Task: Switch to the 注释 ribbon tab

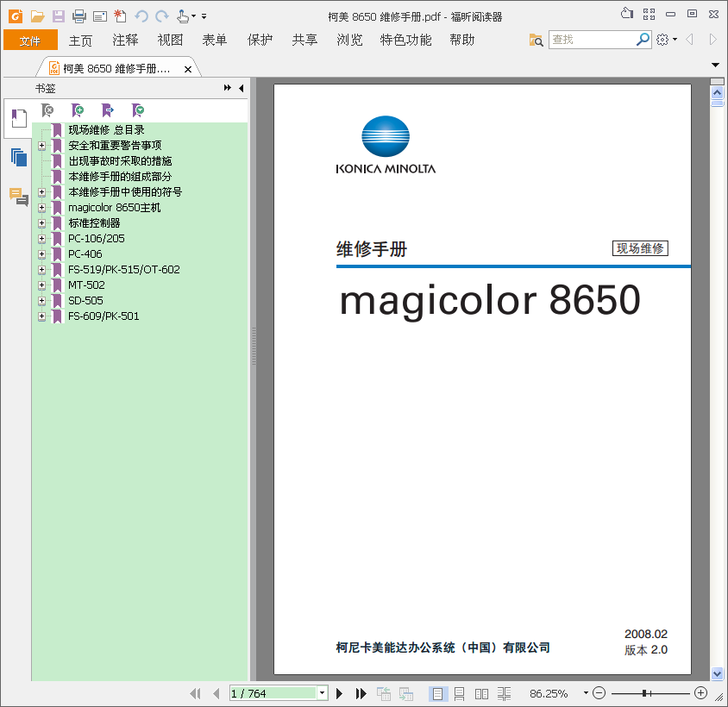Action: pos(125,40)
